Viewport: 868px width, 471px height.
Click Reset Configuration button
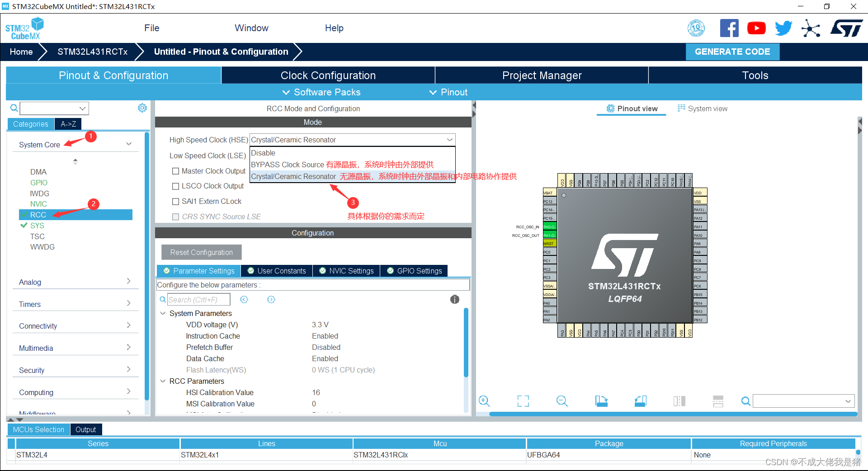point(202,252)
